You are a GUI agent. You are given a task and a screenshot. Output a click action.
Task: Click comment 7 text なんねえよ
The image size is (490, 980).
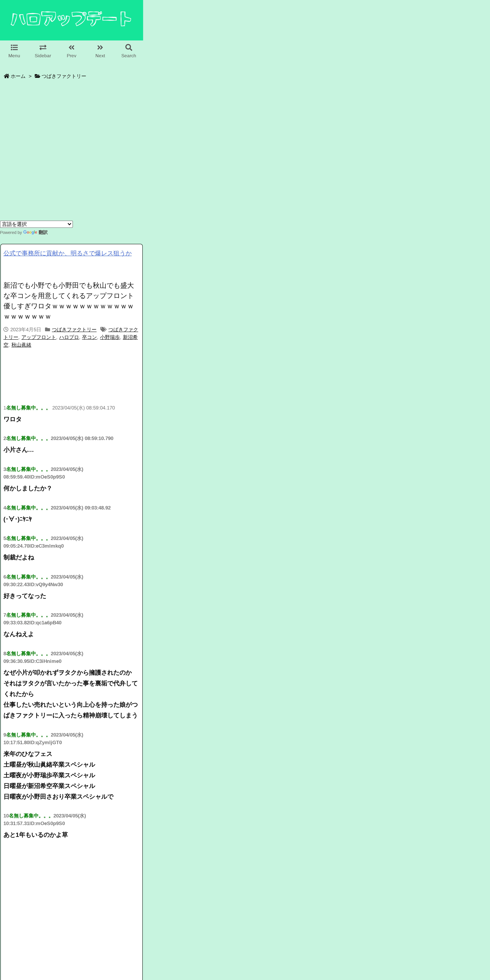pos(19,634)
